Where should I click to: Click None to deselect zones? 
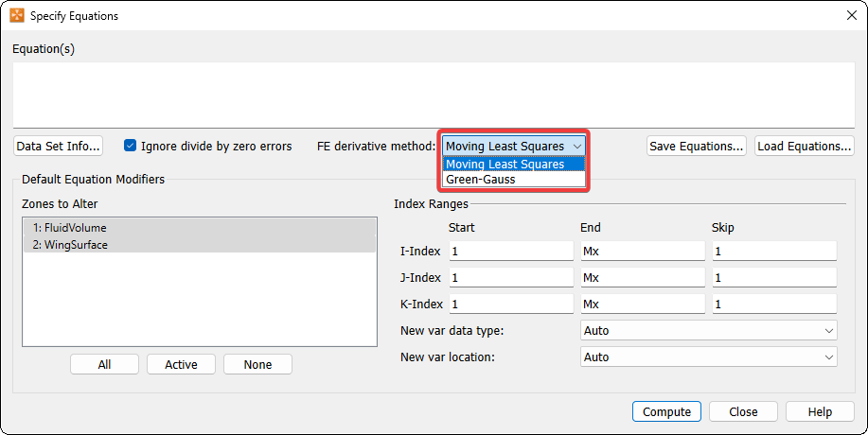257,365
